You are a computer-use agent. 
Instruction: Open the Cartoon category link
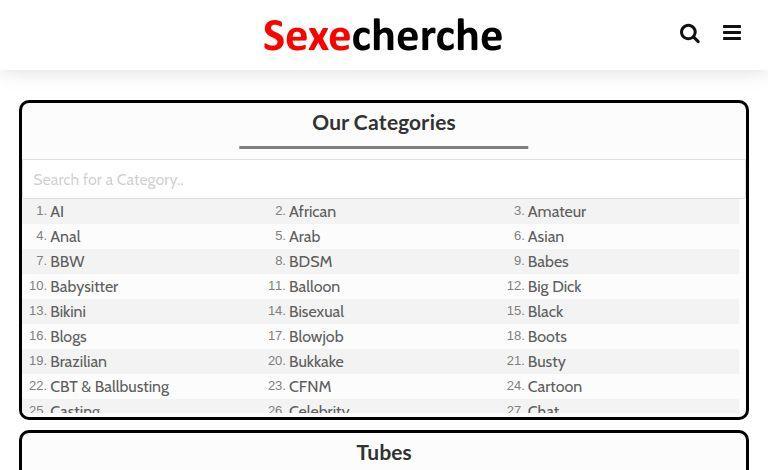coord(554,387)
